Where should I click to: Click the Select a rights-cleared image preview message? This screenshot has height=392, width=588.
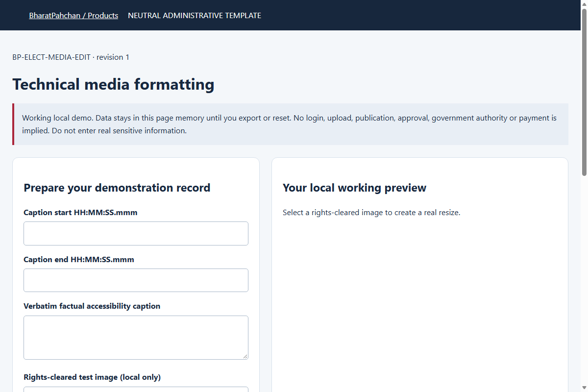click(x=371, y=213)
